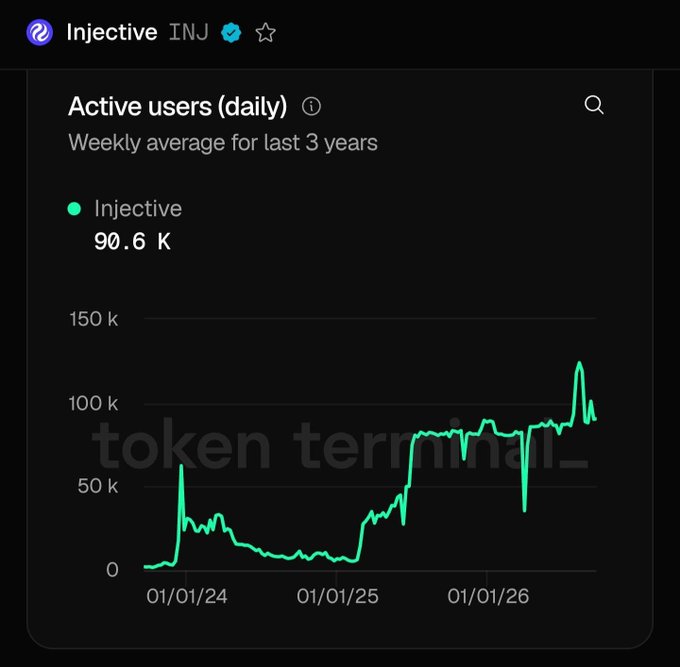The height and width of the screenshot is (667, 680).
Task: Click the Weekly average for last 3 years subtitle
Action: [x=223, y=143]
